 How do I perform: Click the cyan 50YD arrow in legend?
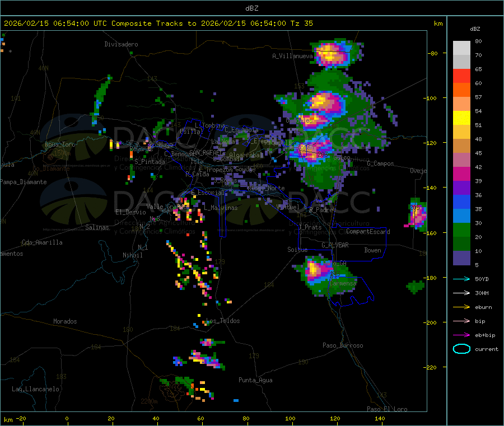461,279
